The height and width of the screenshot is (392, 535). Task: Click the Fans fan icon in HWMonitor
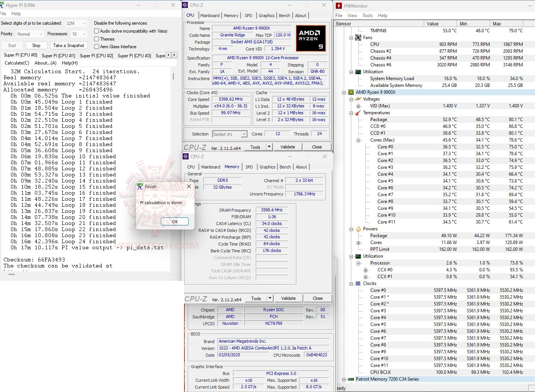[x=357, y=37]
